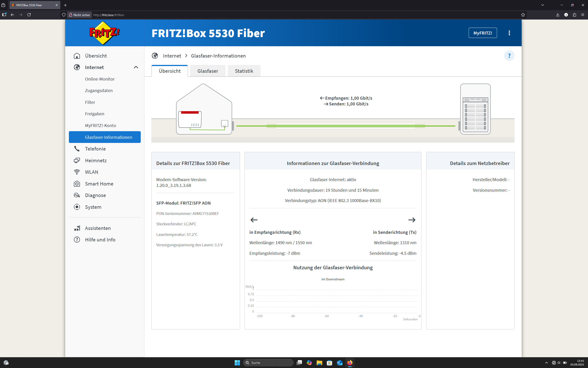Click the FRITZ! logo

tap(105, 33)
